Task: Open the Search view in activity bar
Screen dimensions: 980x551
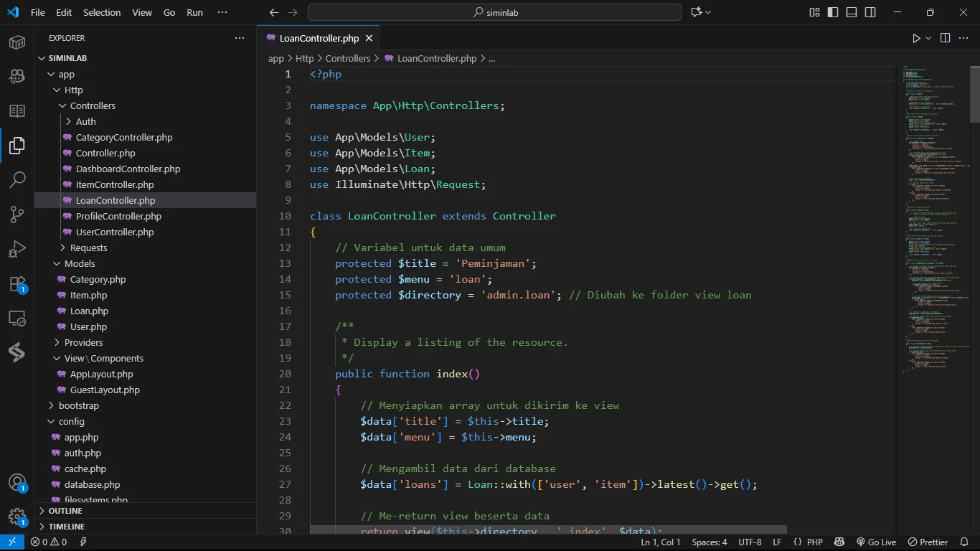Action: pos(17,180)
